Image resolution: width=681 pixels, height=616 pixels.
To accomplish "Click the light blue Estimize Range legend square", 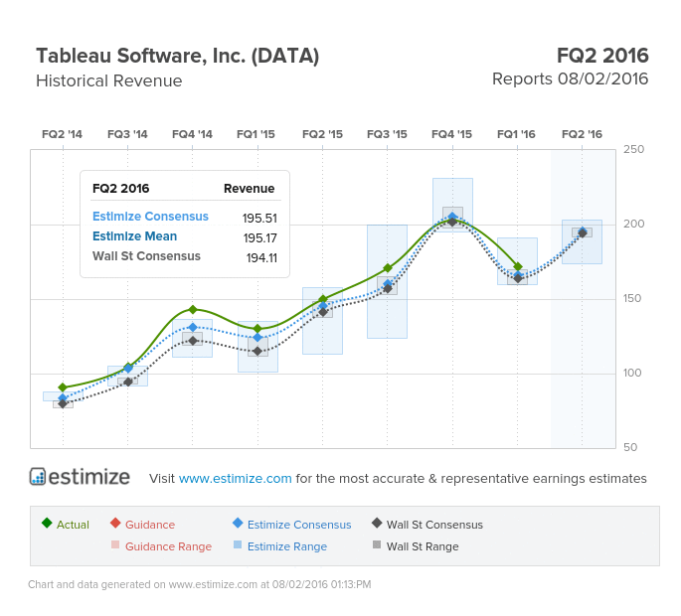I will click(x=238, y=544).
